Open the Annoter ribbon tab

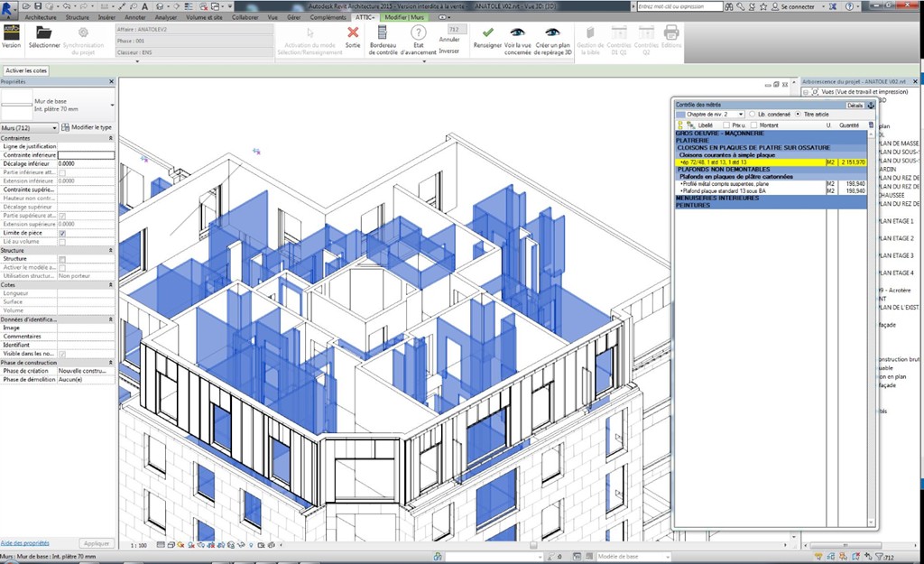[x=134, y=17]
